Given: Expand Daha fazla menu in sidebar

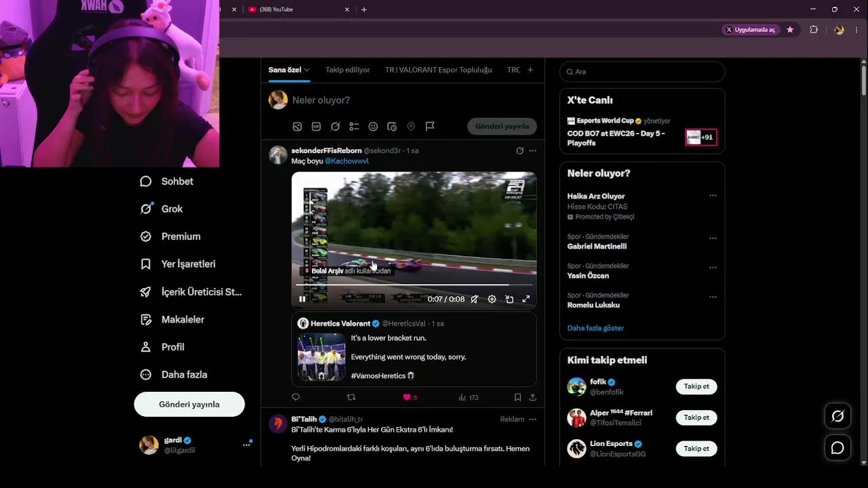Looking at the screenshot, I should [173, 375].
